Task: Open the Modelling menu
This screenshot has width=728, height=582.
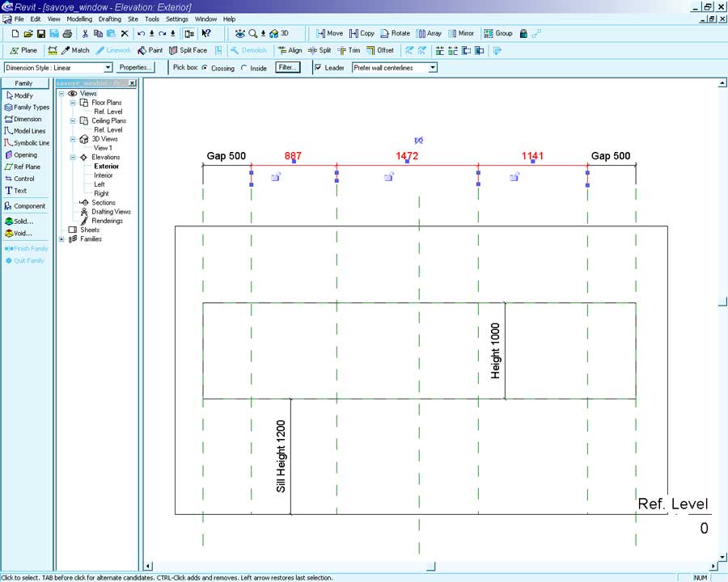Action: 79,19
